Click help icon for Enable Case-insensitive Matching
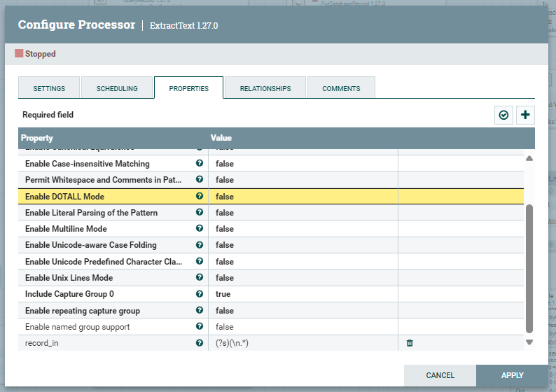Screen dimensions: 556x392 (x=200, y=163)
